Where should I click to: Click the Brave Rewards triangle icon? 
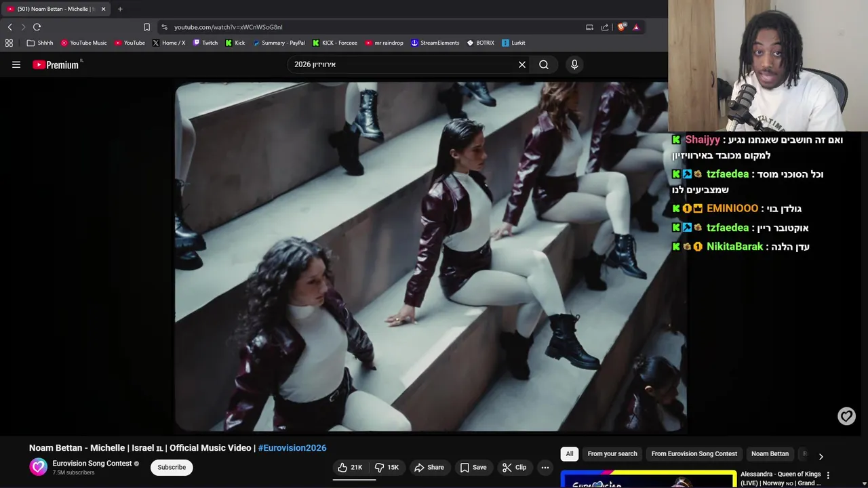click(636, 27)
